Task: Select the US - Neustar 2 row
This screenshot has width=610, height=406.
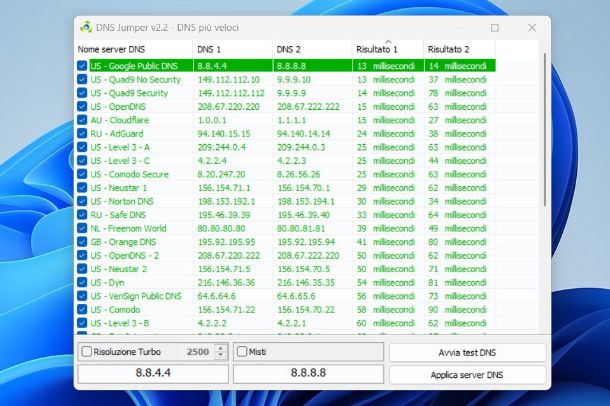Action: (285, 269)
